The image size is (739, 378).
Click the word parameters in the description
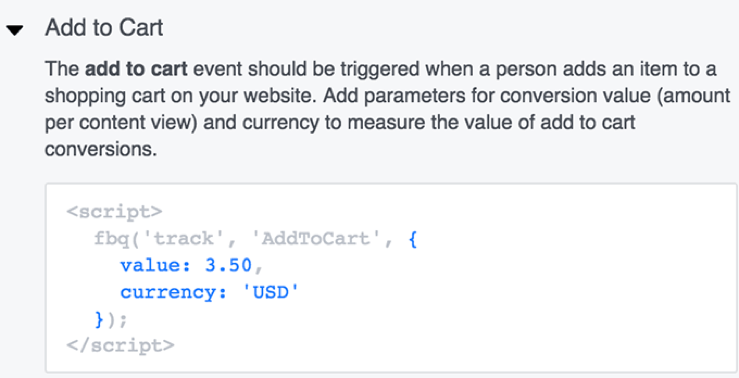[412, 97]
